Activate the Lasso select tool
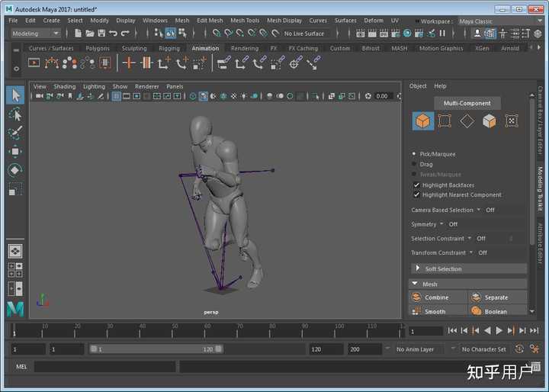Screen dimensions: 549x392 15,114
